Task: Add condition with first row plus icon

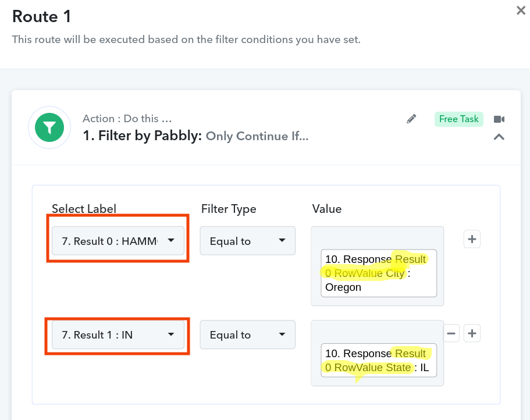Action: tap(472, 239)
